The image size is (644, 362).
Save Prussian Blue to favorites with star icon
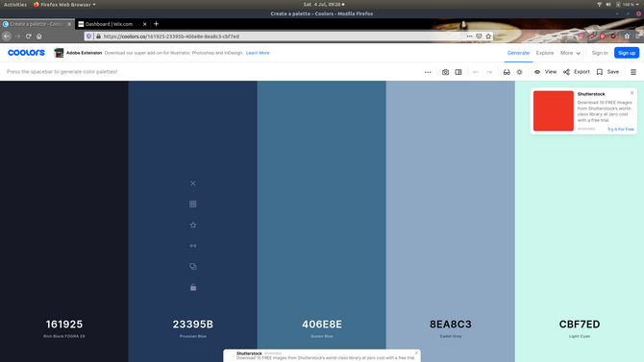tap(193, 225)
